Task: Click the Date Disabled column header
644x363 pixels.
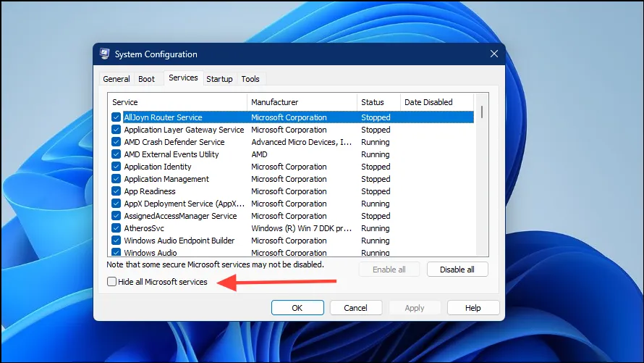Action: pos(436,102)
